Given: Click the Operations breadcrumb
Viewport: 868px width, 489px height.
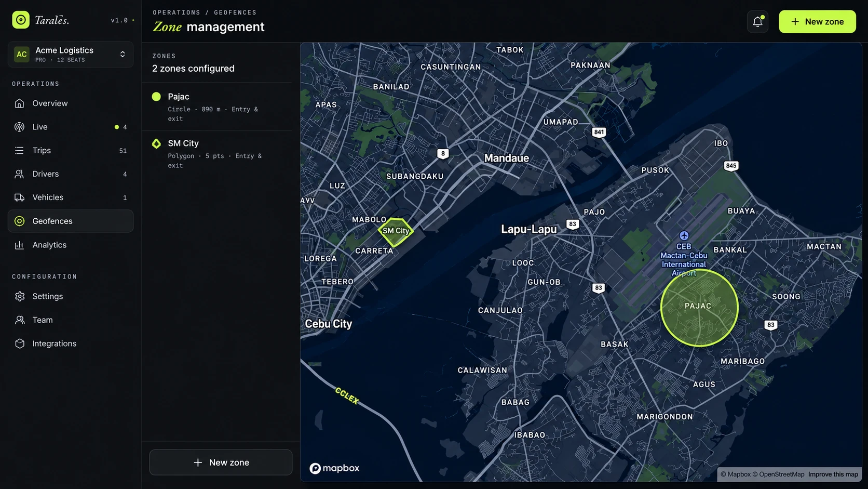Looking at the screenshot, I should click(177, 12).
